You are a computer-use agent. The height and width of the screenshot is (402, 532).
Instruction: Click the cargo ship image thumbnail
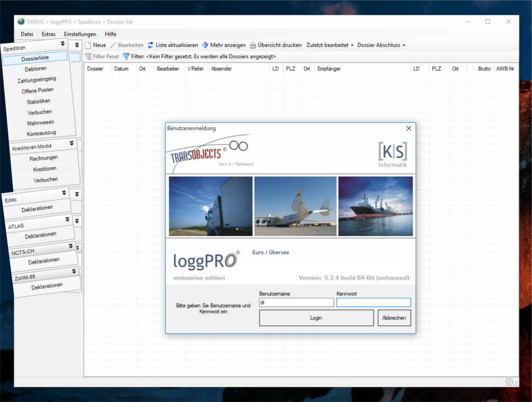click(x=376, y=206)
